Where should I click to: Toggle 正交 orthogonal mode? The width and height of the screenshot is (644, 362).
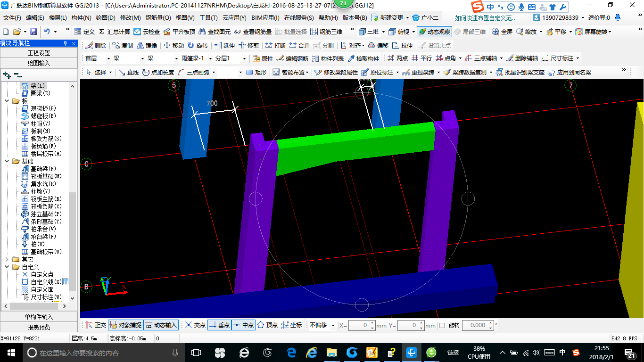click(96, 325)
